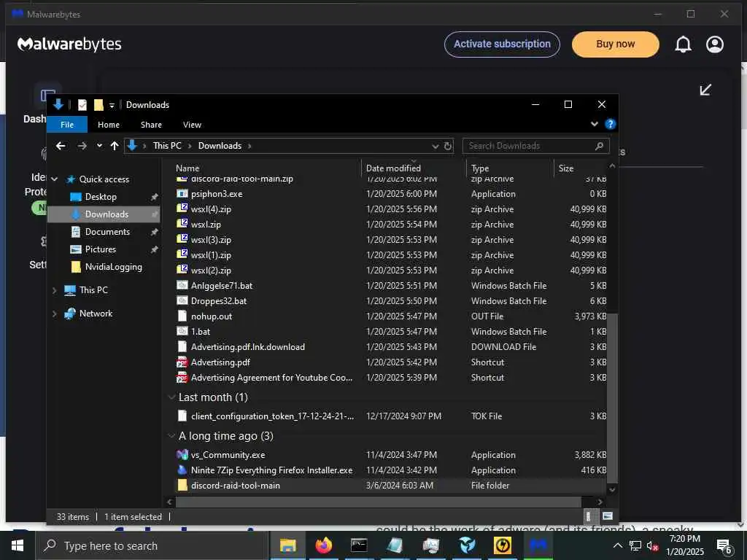Click Downloads in address breadcrumb

220,146
